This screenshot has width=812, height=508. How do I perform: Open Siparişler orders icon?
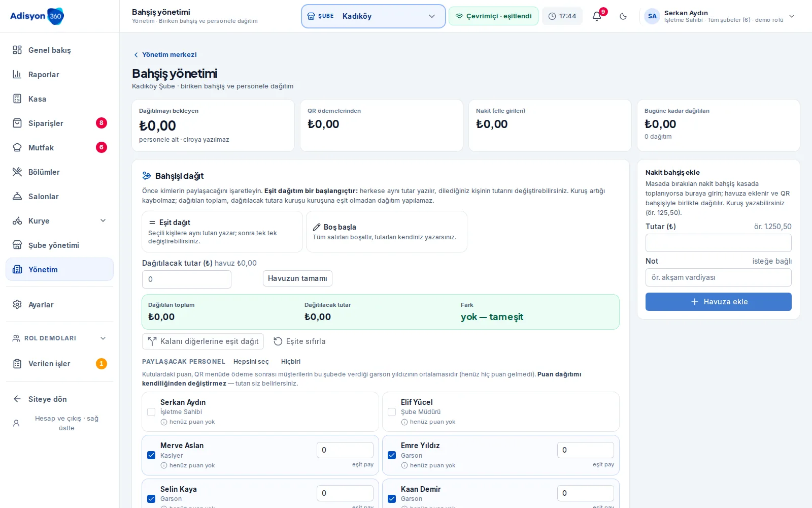(17, 123)
